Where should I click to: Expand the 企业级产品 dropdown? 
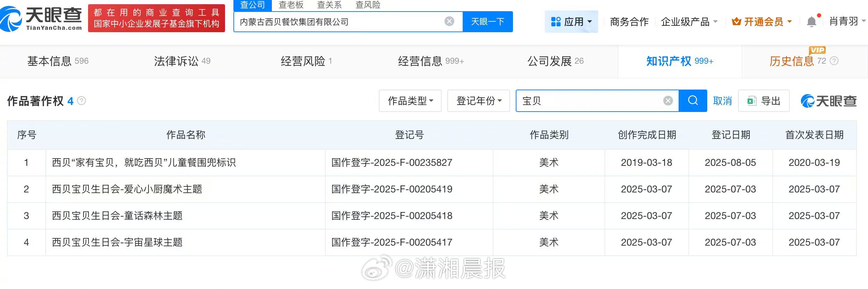[x=689, y=22]
